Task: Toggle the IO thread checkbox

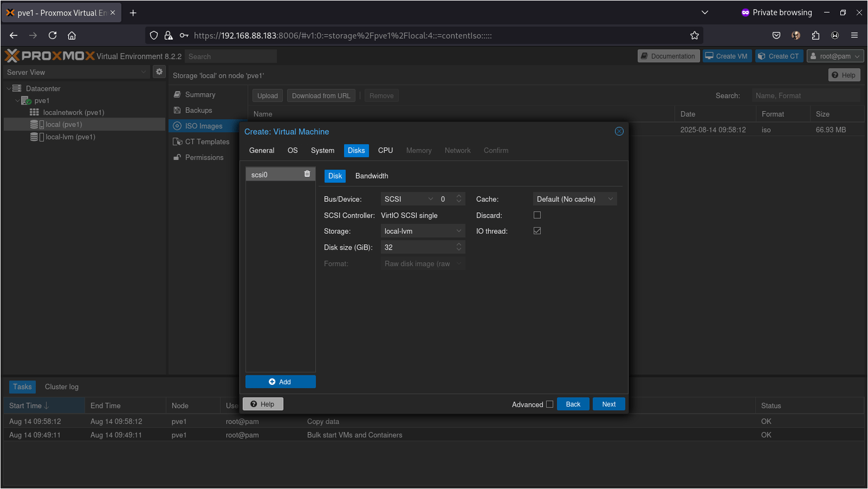Action: pos(537,231)
